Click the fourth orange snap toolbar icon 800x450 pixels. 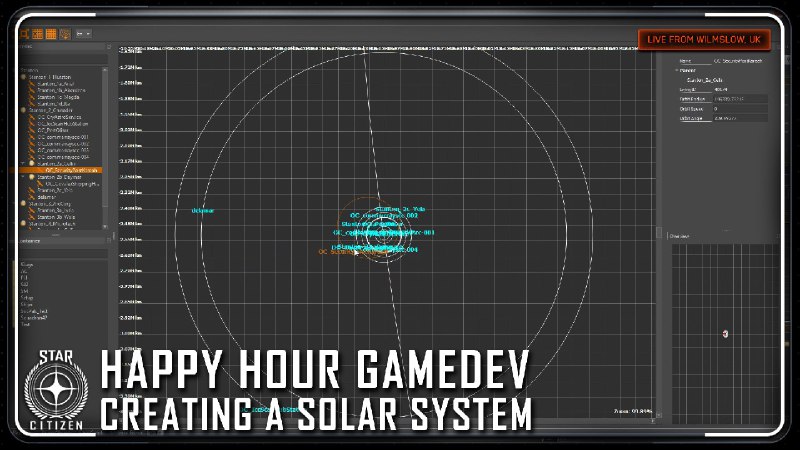click(65, 34)
